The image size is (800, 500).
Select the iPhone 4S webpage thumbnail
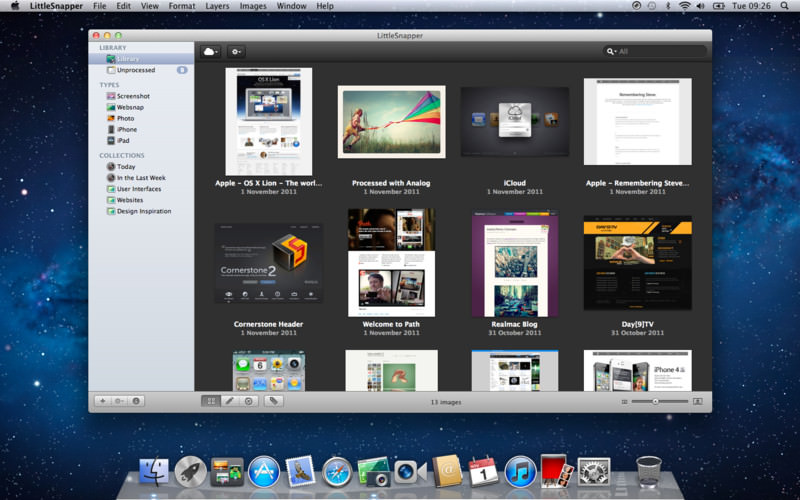tap(638, 370)
